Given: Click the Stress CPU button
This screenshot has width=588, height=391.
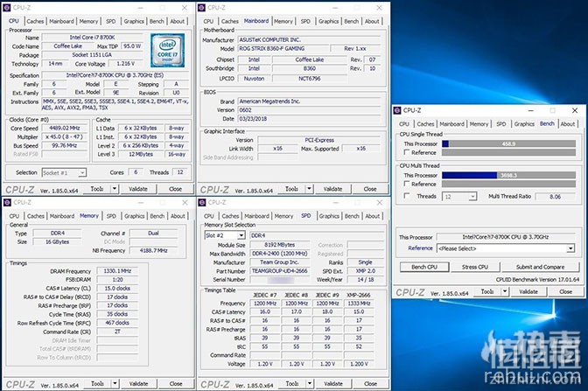Looking at the screenshot, I should click(x=475, y=267).
